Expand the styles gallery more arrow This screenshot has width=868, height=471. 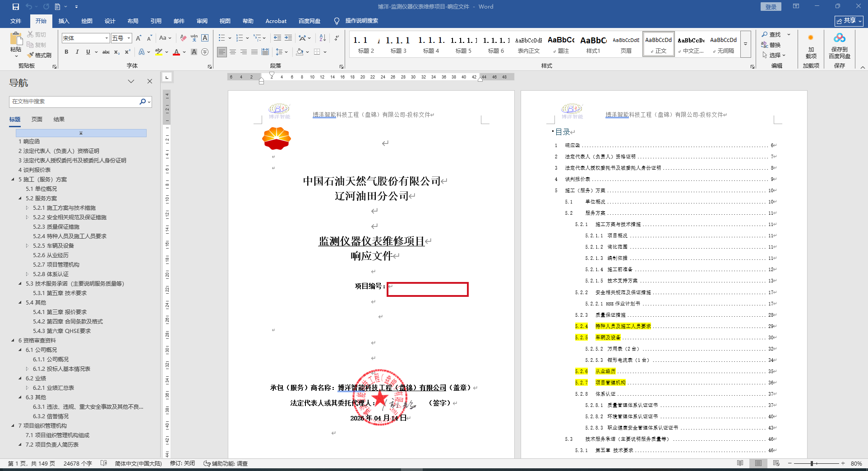coord(745,44)
